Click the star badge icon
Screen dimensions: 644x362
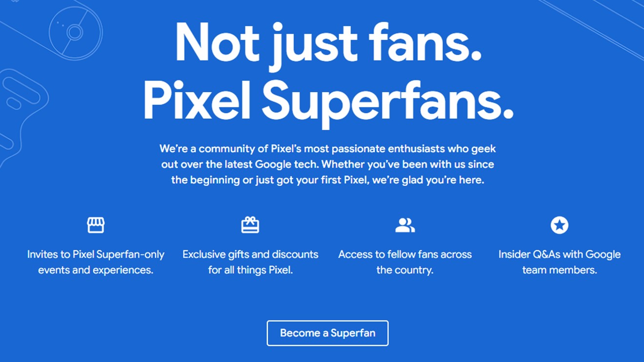[x=559, y=225]
